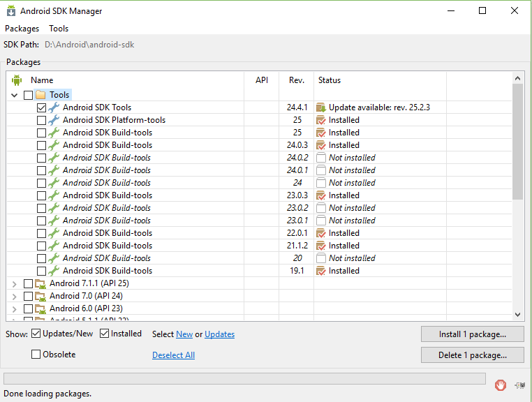The height and width of the screenshot is (402, 532).
Task: Click the red stop-hand icon at bottom right
Action: pyautogui.click(x=501, y=385)
